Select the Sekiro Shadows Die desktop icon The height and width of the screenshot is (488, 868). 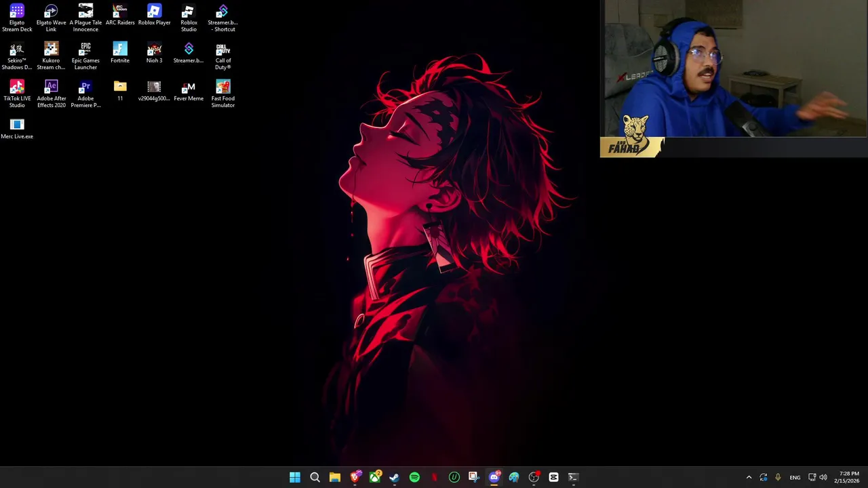tap(17, 56)
